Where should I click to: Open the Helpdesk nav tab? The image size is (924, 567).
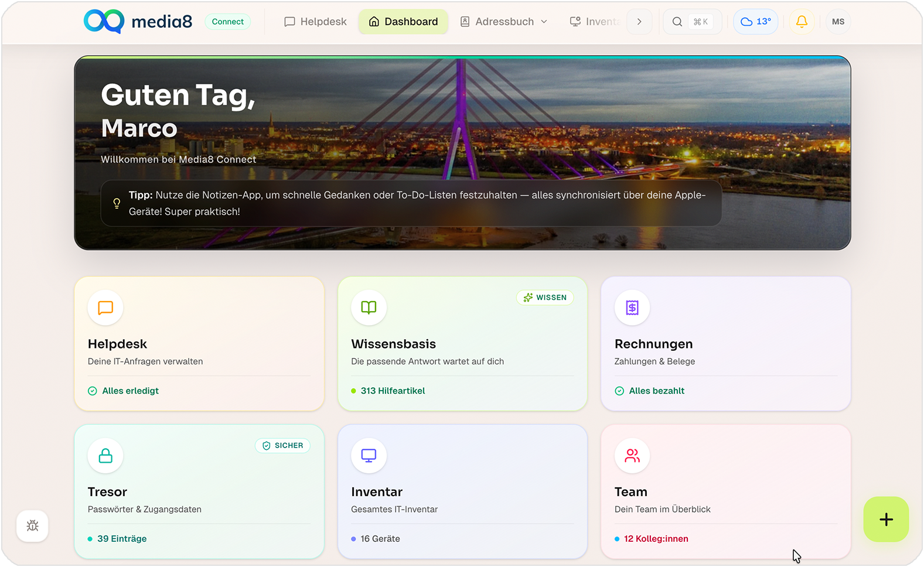315,22
